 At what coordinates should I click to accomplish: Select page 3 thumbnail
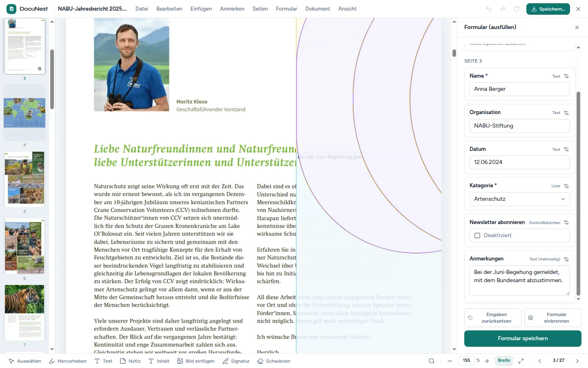tap(24, 46)
